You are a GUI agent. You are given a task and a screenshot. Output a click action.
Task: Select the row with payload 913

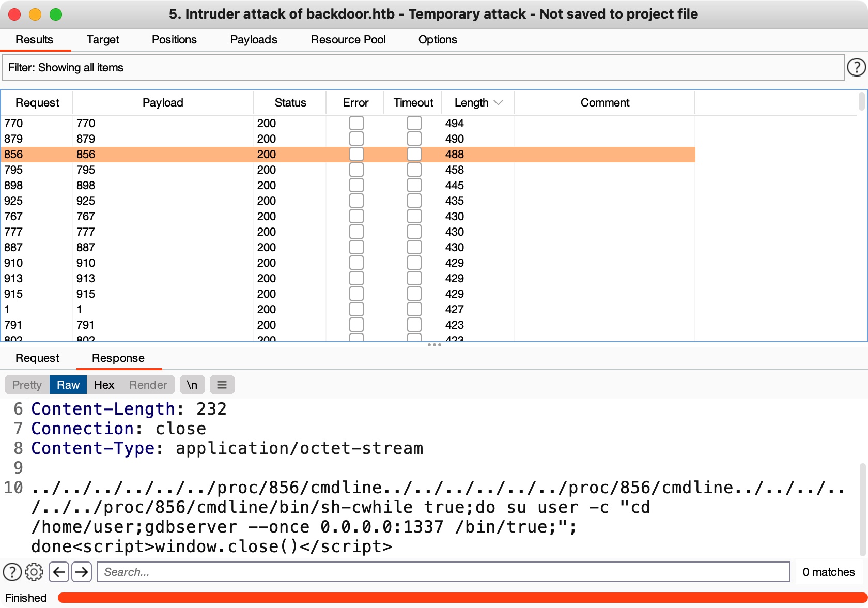[x=348, y=278]
